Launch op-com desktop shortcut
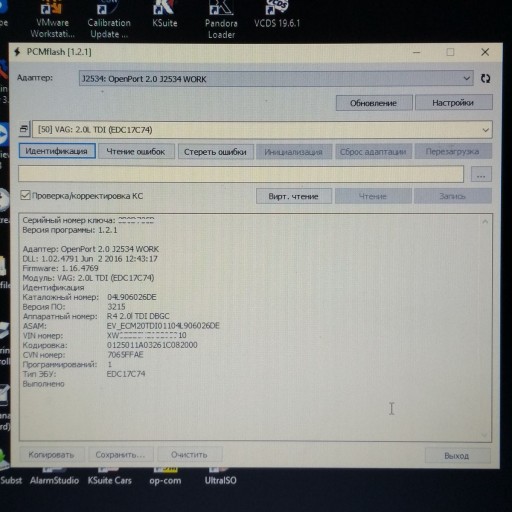The width and height of the screenshot is (512, 512). 165,477
